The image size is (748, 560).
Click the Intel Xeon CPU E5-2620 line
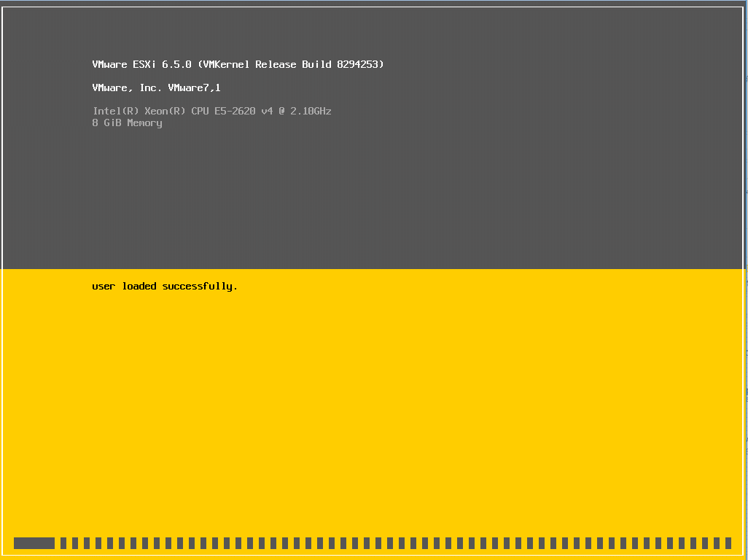click(x=212, y=111)
